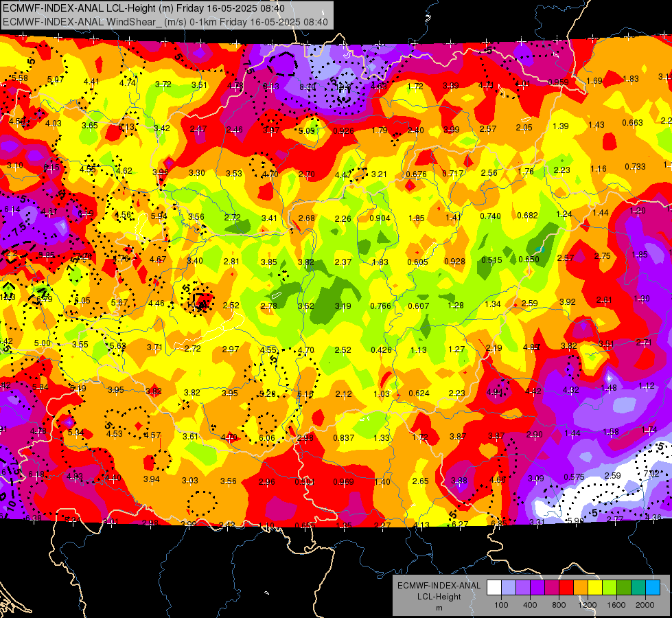
Task: Select the orange legend swatch above 1200
Action: (x=581, y=588)
